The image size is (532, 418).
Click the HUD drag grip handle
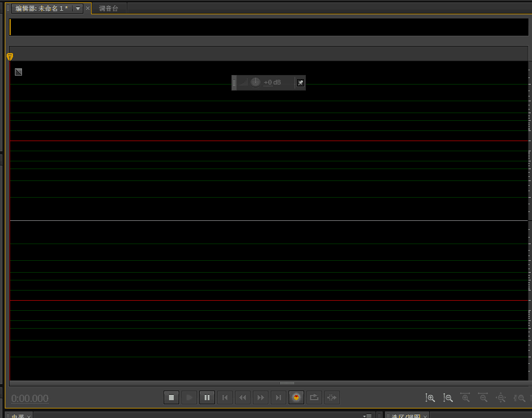[x=234, y=83]
